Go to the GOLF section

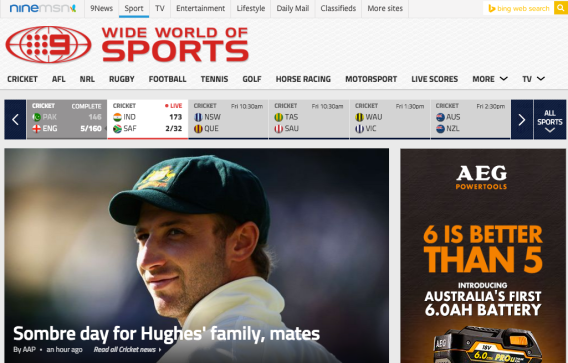(252, 79)
